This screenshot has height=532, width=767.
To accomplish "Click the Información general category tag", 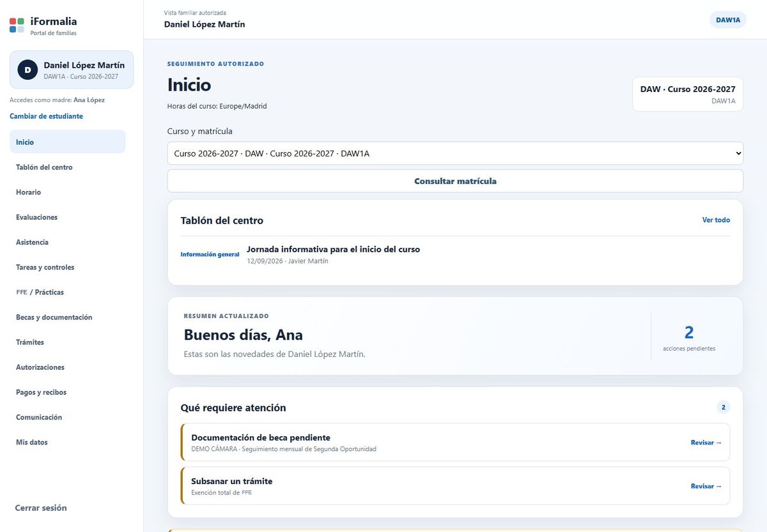I will 210,254.
